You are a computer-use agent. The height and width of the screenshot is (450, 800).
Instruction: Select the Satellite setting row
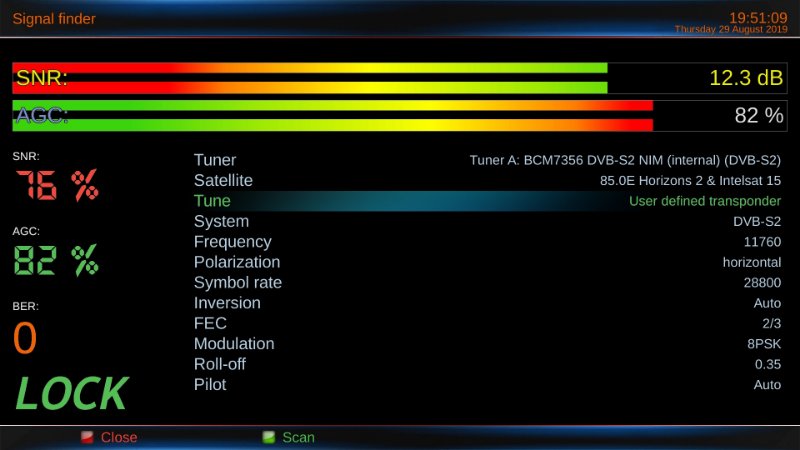[x=487, y=181]
